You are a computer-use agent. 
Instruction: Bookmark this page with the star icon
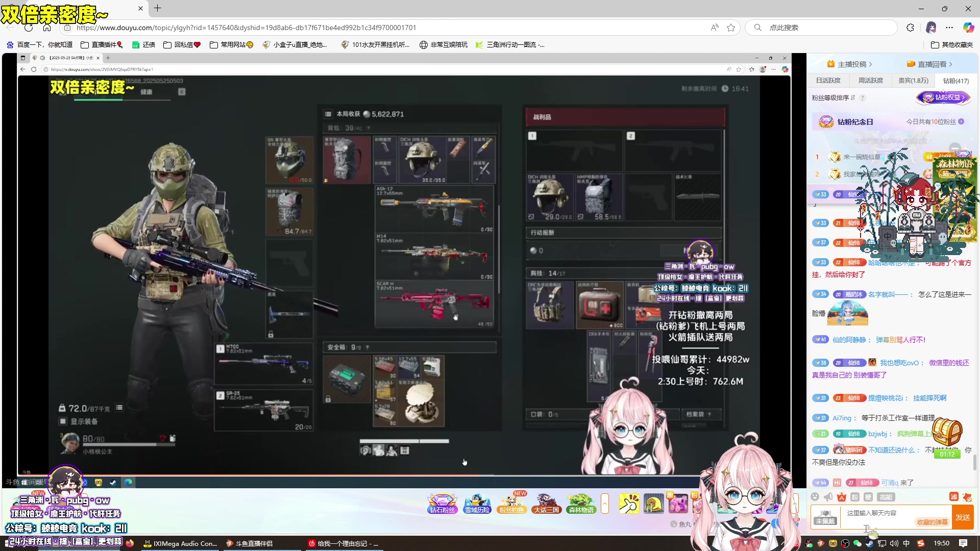click(731, 28)
